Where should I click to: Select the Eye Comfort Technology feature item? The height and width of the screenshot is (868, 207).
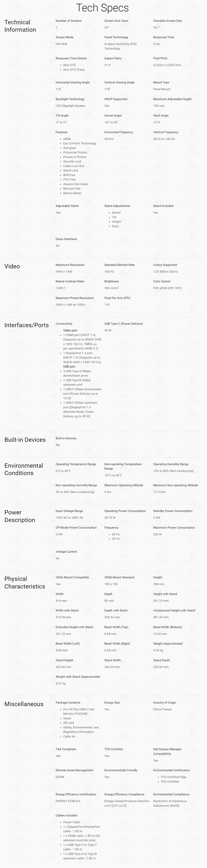80,143
